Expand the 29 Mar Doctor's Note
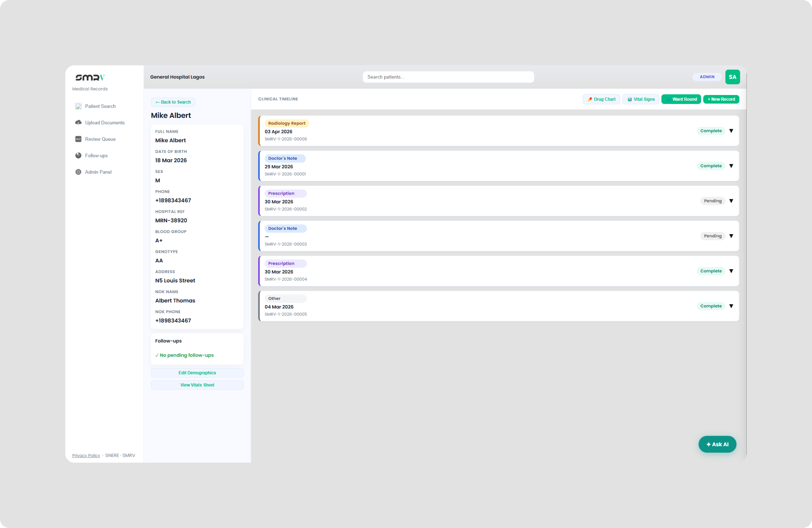Viewport: 812px width, 528px height. tap(731, 166)
